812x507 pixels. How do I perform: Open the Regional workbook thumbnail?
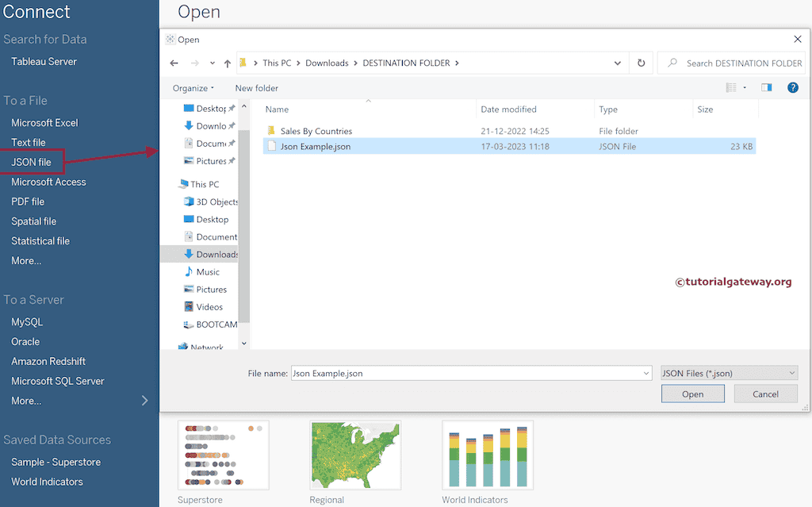(x=354, y=455)
